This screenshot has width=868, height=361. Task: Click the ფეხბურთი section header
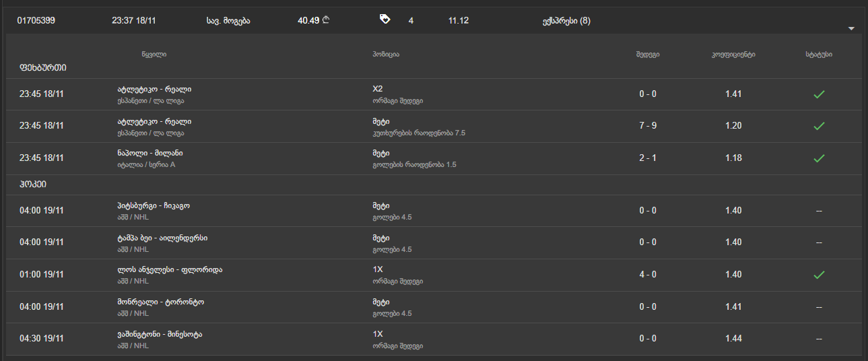(x=43, y=67)
